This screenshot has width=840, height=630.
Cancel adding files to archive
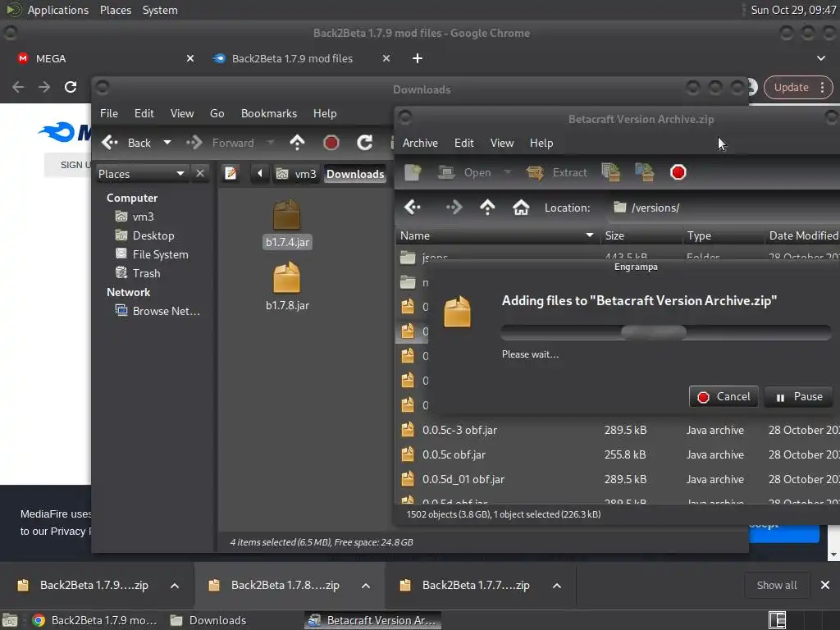tap(724, 396)
